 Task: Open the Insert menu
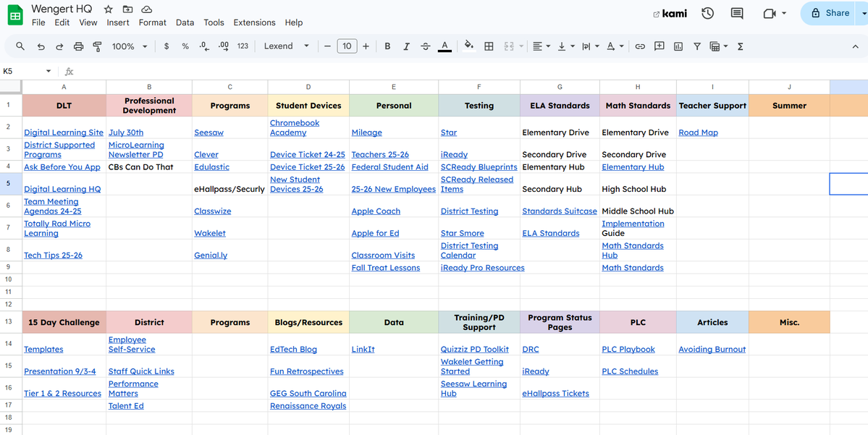coord(118,22)
